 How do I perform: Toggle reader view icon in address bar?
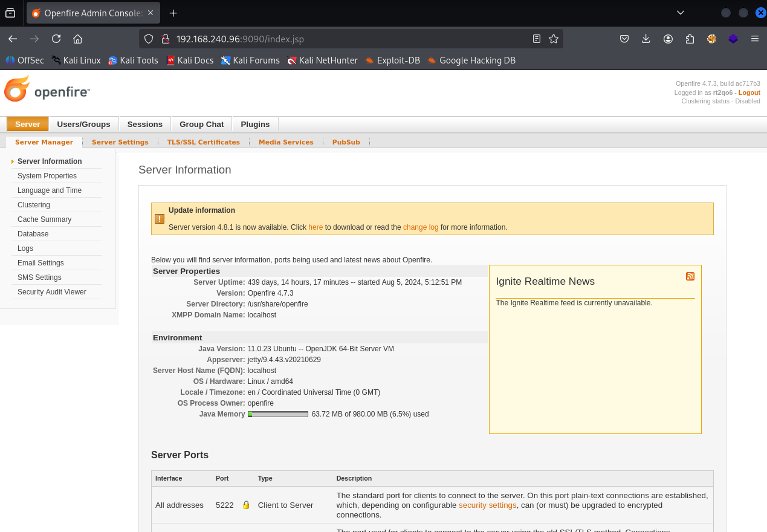[536, 39]
